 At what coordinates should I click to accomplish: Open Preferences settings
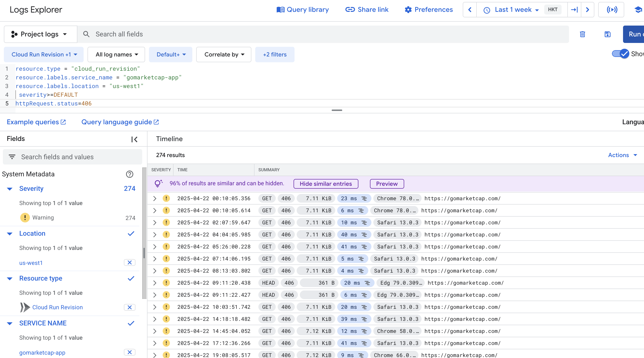click(429, 9)
